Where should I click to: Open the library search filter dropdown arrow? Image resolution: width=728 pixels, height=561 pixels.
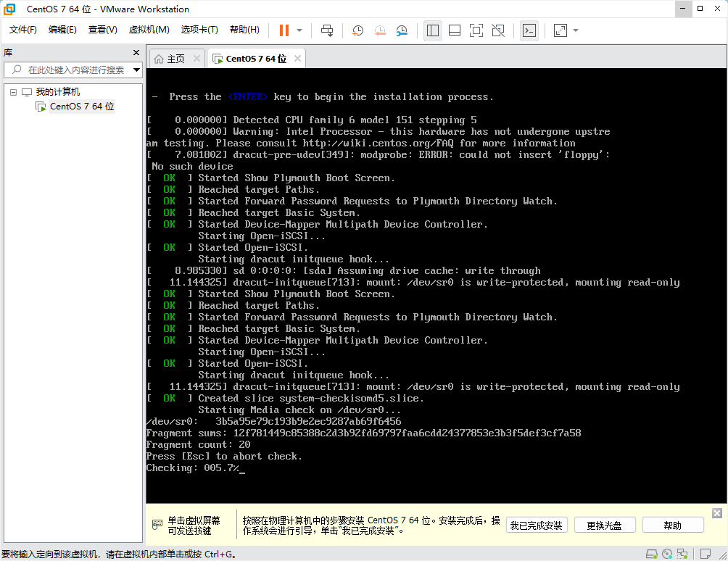pos(136,70)
